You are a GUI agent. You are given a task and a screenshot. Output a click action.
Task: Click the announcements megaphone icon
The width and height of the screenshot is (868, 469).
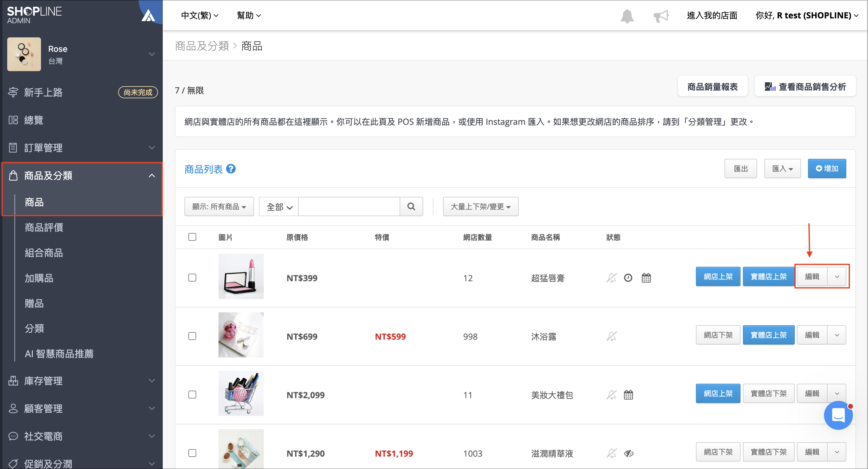pos(661,16)
